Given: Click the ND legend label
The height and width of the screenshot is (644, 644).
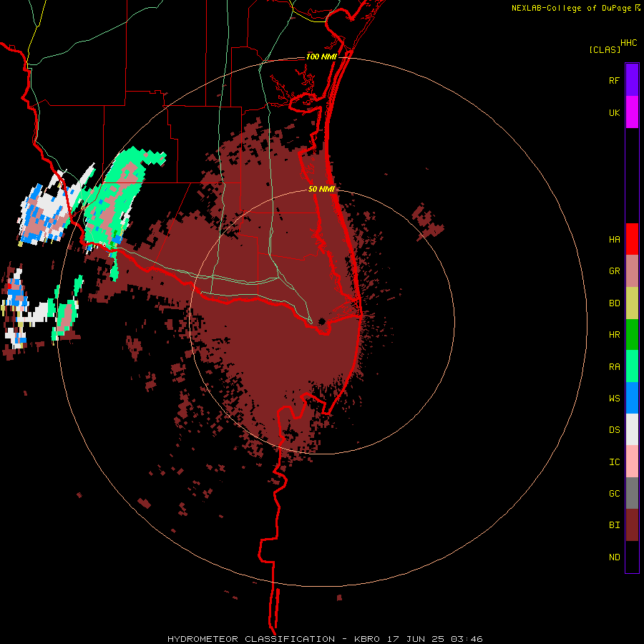Looking at the screenshot, I should coord(614,557).
